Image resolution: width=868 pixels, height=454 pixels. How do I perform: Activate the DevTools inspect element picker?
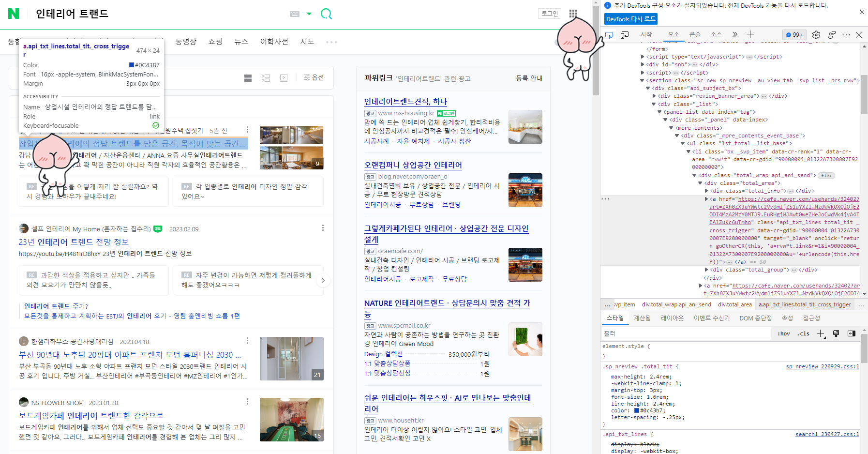(610, 35)
